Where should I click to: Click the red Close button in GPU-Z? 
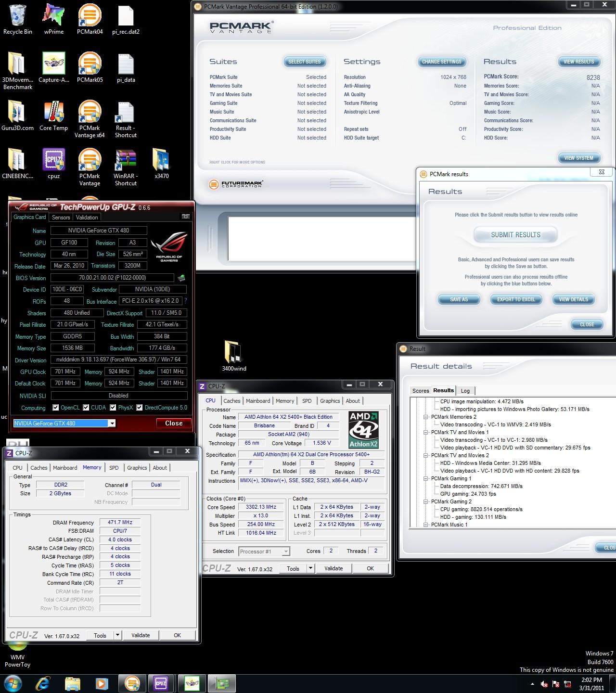coord(174,423)
